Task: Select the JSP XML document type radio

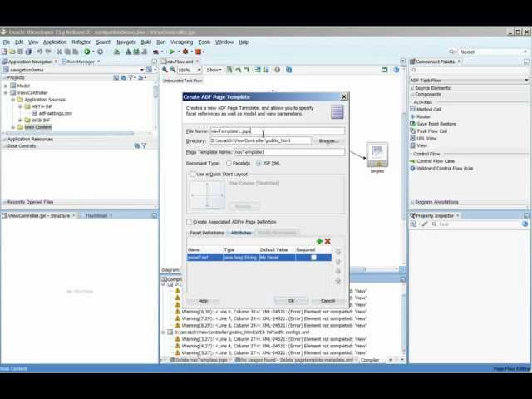Action: [x=259, y=163]
